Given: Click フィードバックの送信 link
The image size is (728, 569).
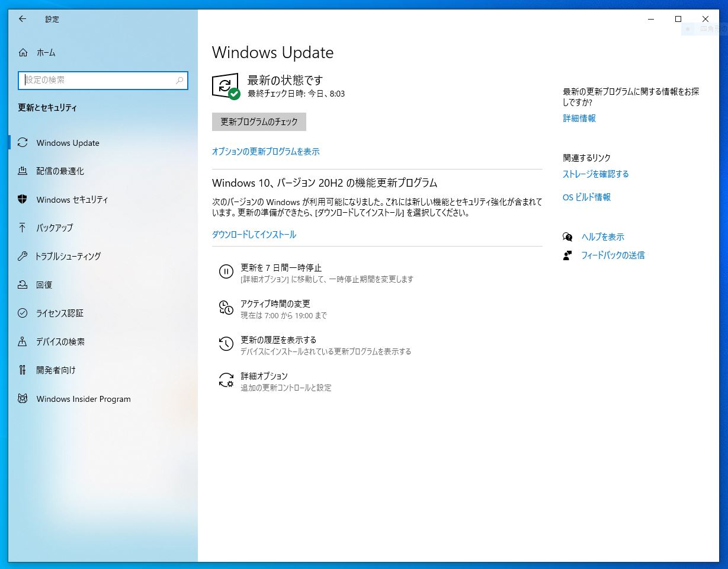Looking at the screenshot, I should pyautogui.click(x=612, y=255).
